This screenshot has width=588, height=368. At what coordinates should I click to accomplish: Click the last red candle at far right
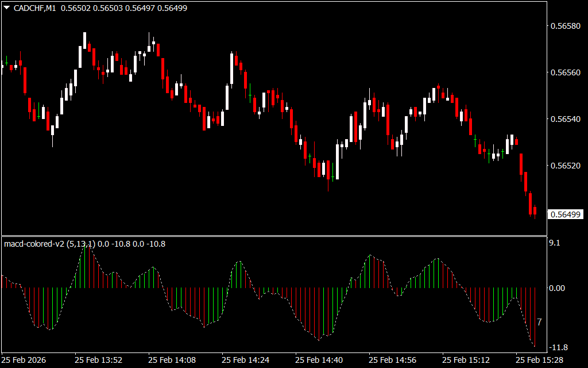click(535, 211)
